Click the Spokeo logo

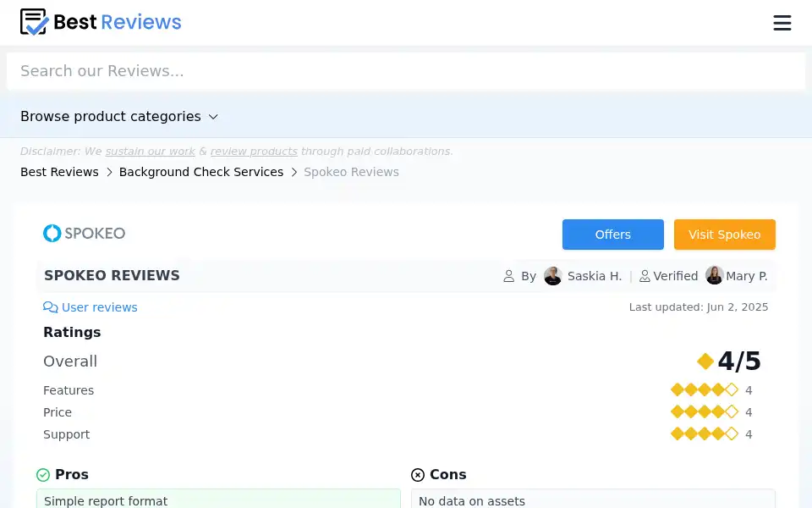click(84, 234)
